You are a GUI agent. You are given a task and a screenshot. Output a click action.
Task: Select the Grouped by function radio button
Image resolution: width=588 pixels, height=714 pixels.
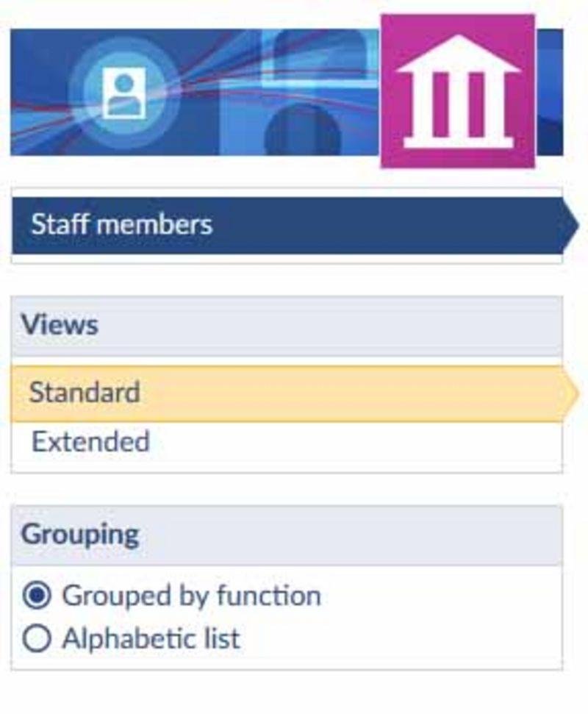pyautogui.click(x=37, y=596)
